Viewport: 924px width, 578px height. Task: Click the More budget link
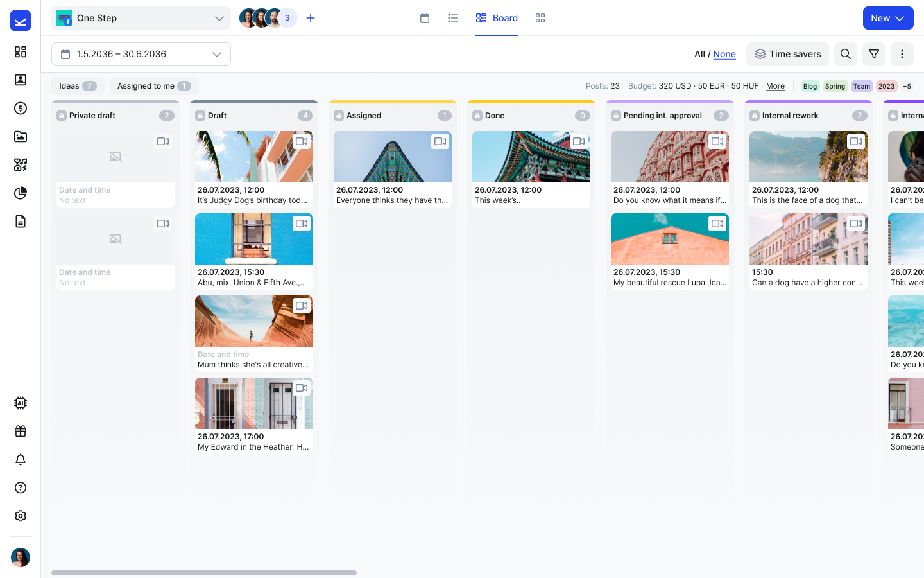[x=775, y=86]
